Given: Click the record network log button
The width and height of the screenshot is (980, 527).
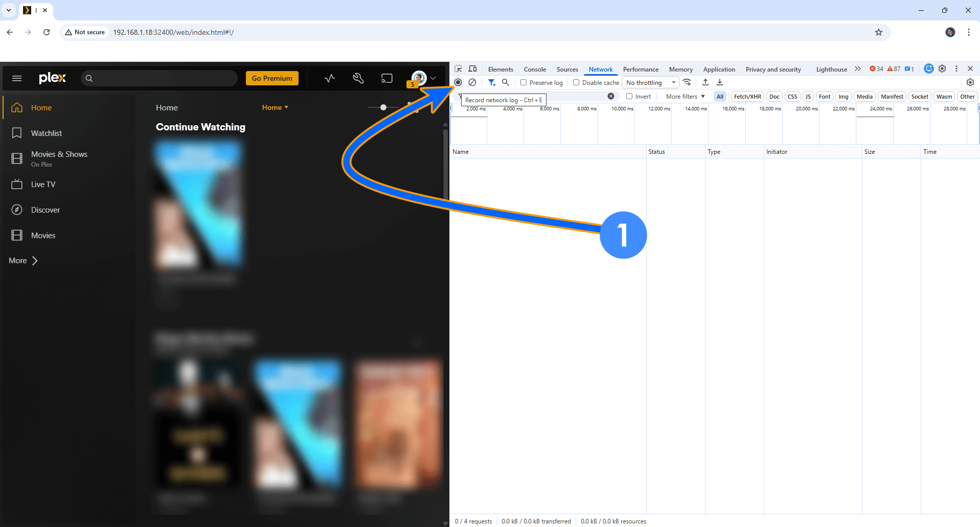Looking at the screenshot, I should 458,82.
